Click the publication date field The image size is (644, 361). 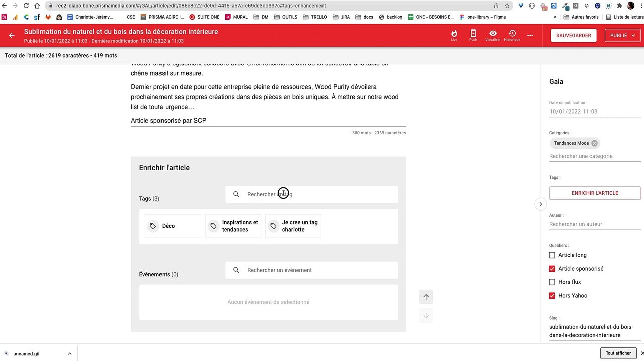pyautogui.click(x=595, y=112)
